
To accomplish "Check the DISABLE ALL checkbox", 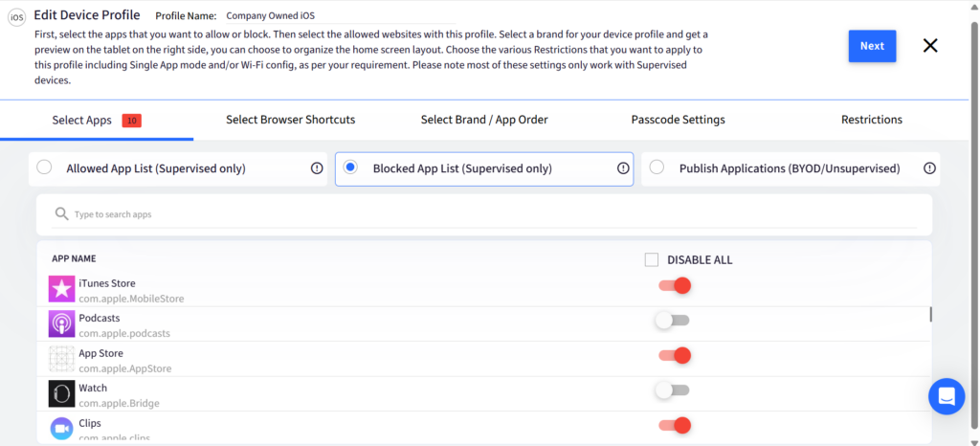I will click(651, 260).
